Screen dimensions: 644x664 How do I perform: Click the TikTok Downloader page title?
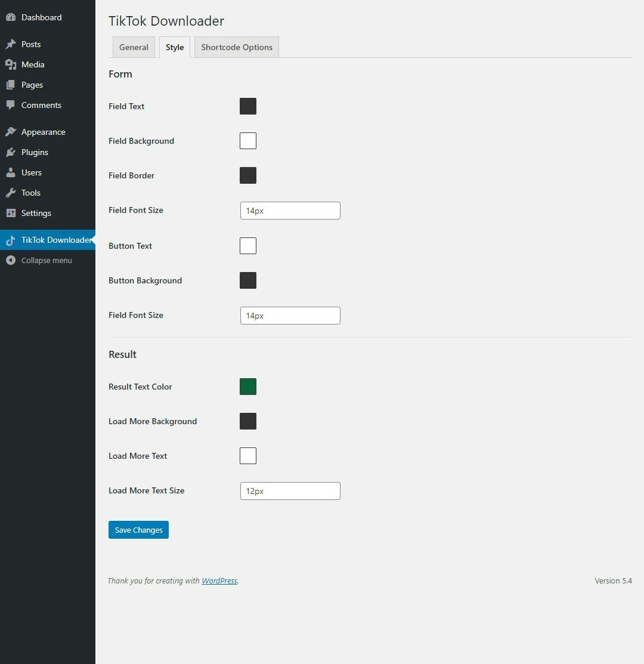(x=166, y=21)
